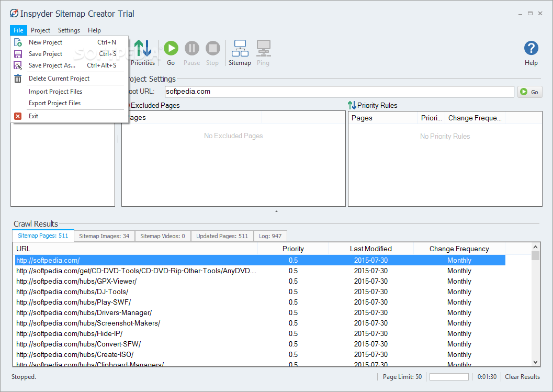Open the Sitemap toolbar tool

[240, 53]
